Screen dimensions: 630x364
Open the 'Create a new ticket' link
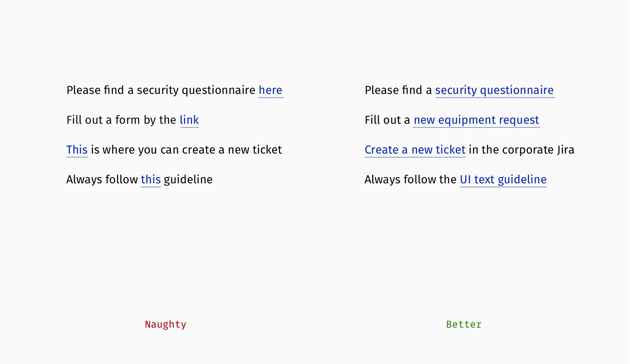(415, 150)
